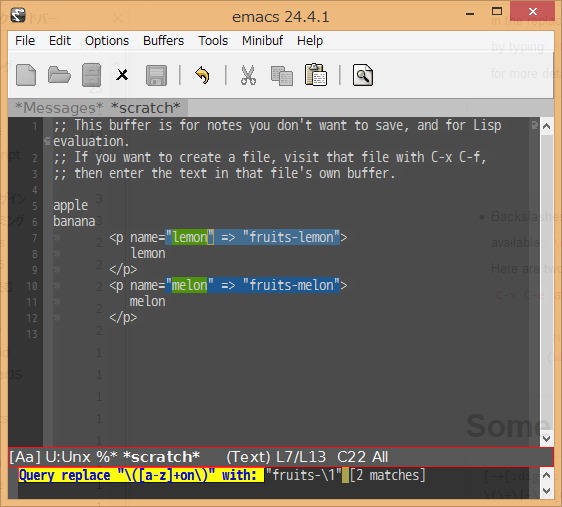Click the "then enter the text" comment line
Viewport: 562px width, 507px height.
click(x=225, y=173)
